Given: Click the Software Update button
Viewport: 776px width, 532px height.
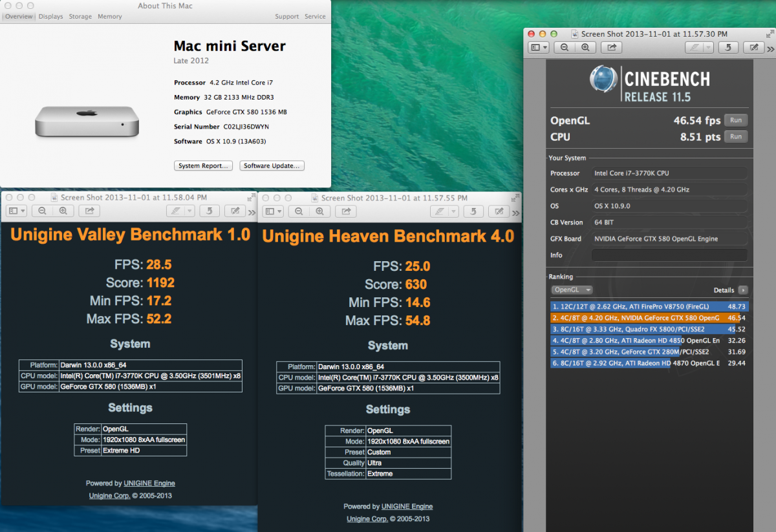Looking at the screenshot, I should 272,165.
